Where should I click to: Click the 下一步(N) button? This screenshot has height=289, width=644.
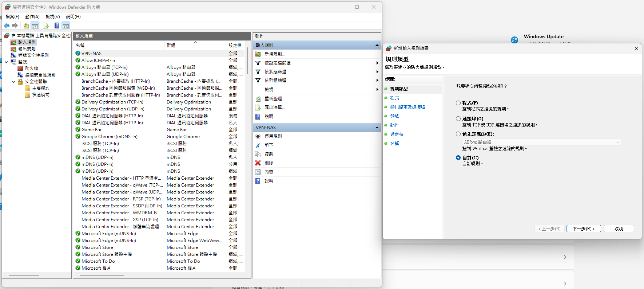583,229
